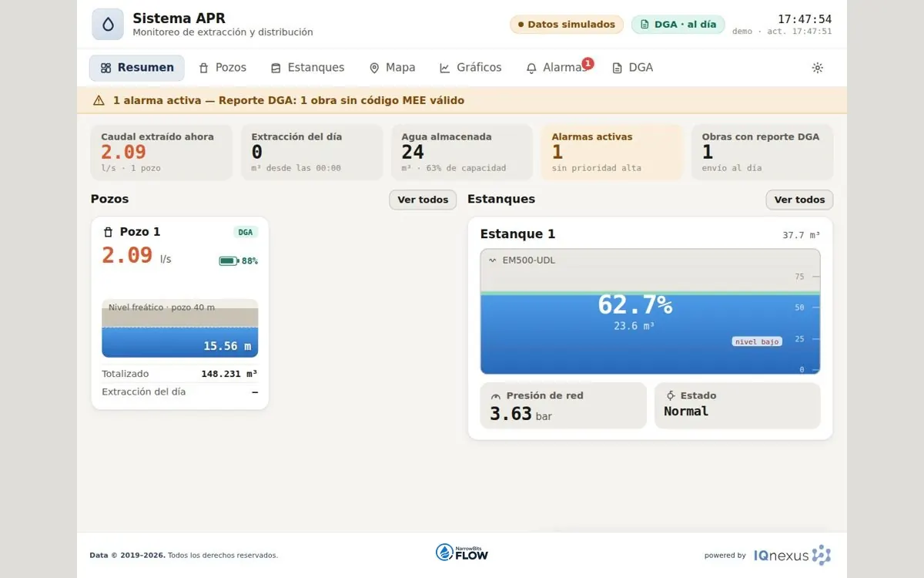The image size is (924, 578).
Task: Click the pressure gauge icon
Action: [x=495, y=396]
